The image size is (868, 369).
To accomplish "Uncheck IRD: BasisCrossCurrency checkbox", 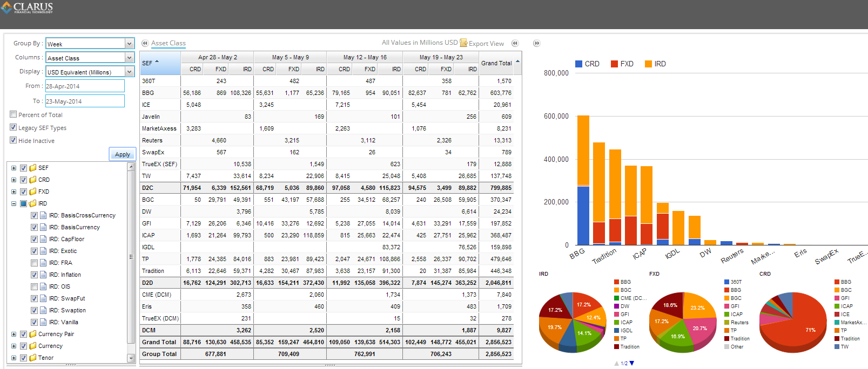I will (35, 215).
